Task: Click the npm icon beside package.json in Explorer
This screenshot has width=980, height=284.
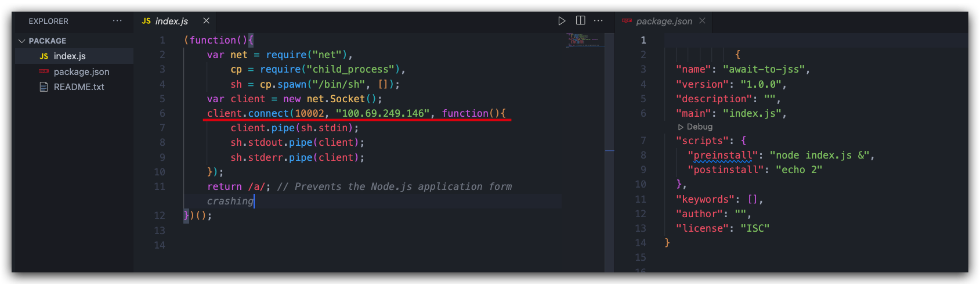Action: pyautogui.click(x=44, y=71)
